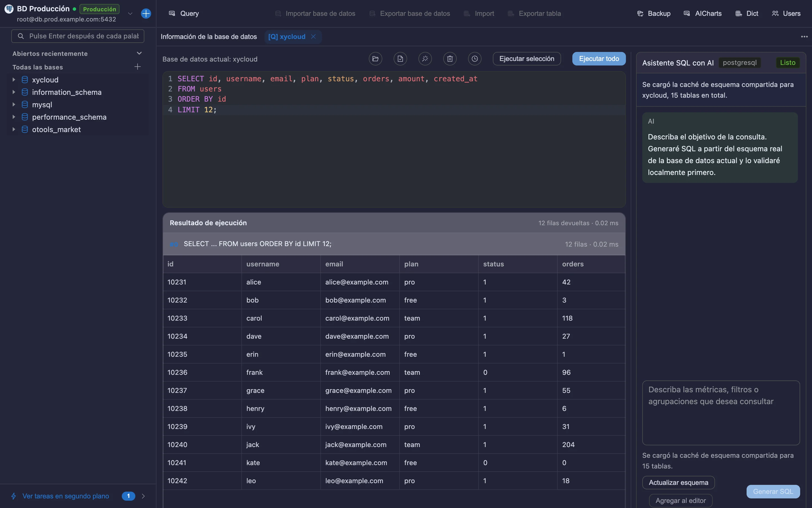Image resolution: width=812 pixels, height=508 pixels.
Task: Add new connection with blue plus icon
Action: [x=146, y=14]
